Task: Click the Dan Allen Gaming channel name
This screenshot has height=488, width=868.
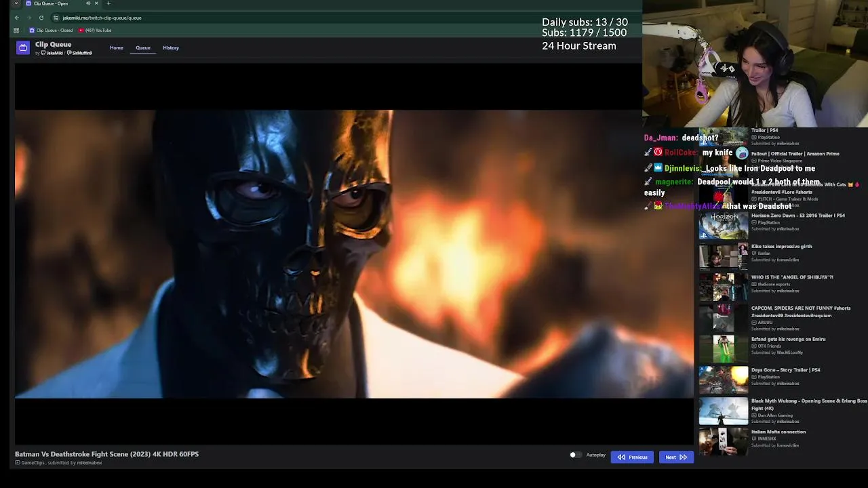Action: coord(775,415)
